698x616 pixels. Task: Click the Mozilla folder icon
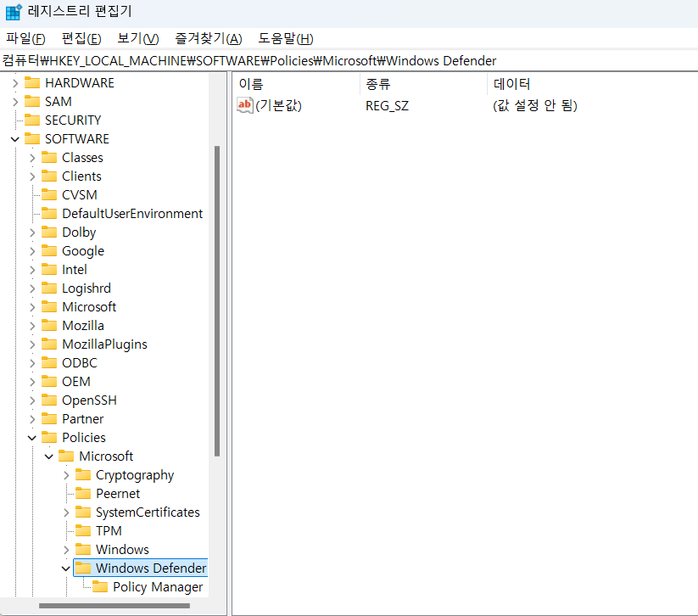(x=49, y=326)
